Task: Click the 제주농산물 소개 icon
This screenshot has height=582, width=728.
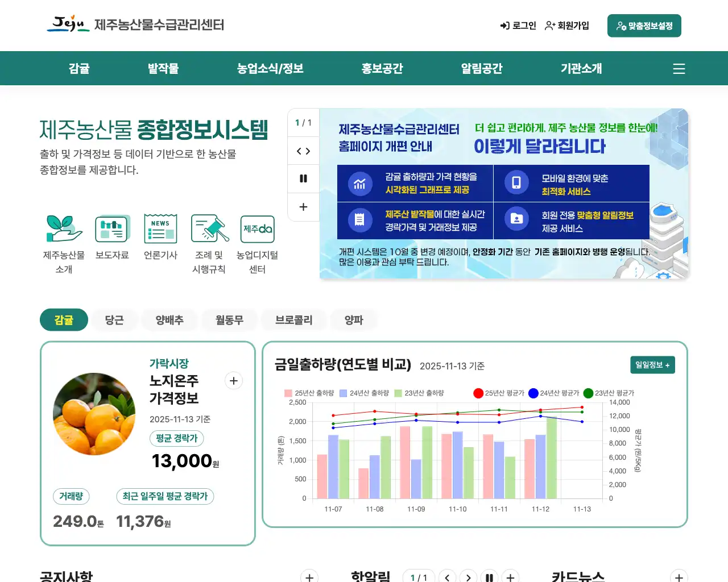Action: (x=63, y=230)
